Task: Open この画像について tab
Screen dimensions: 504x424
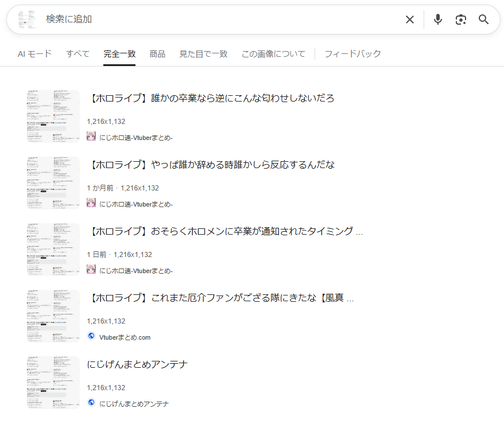Action: [x=273, y=54]
